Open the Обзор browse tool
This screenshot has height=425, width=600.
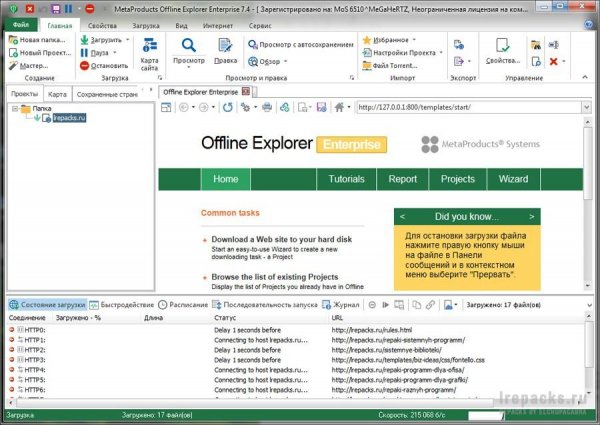click(x=264, y=61)
